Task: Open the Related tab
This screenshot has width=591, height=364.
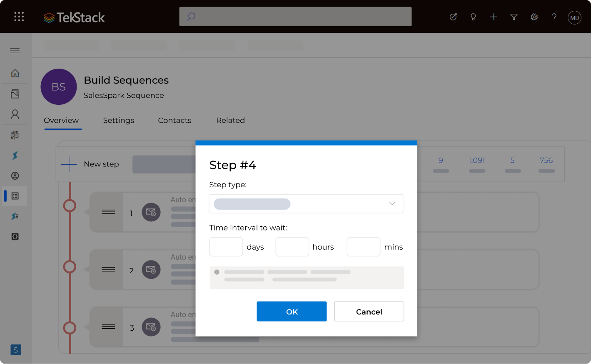Action: click(x=230, y=120)
